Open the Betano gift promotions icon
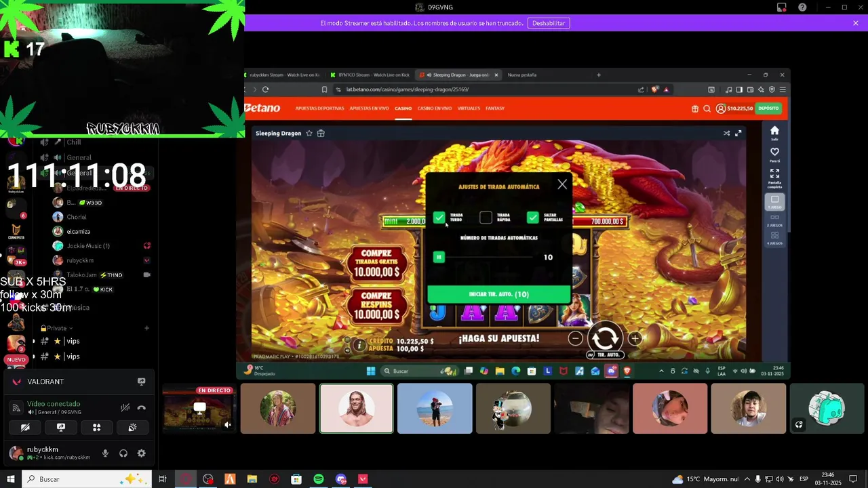The height and width of the screenshot is (488, 868). tap(694, 108)
